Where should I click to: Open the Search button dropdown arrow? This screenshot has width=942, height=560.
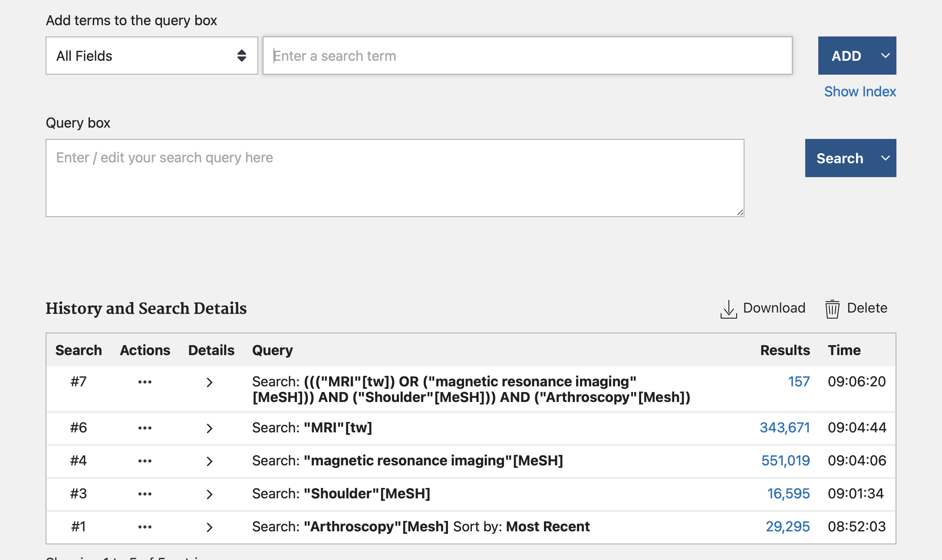click(x=885, y=158)
